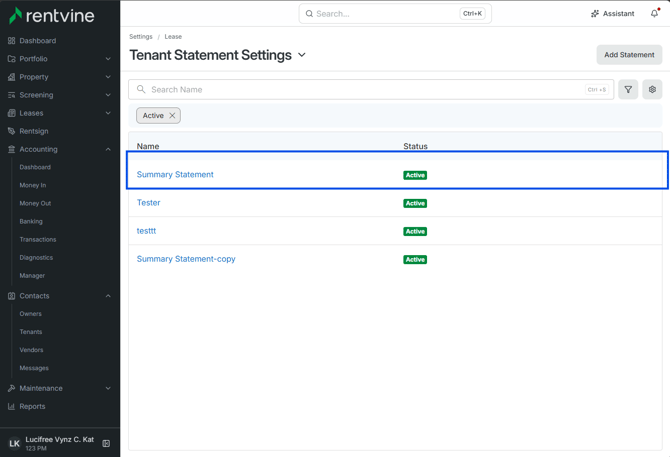
Task: Click the rentvine logo
Action: point(52,15)
